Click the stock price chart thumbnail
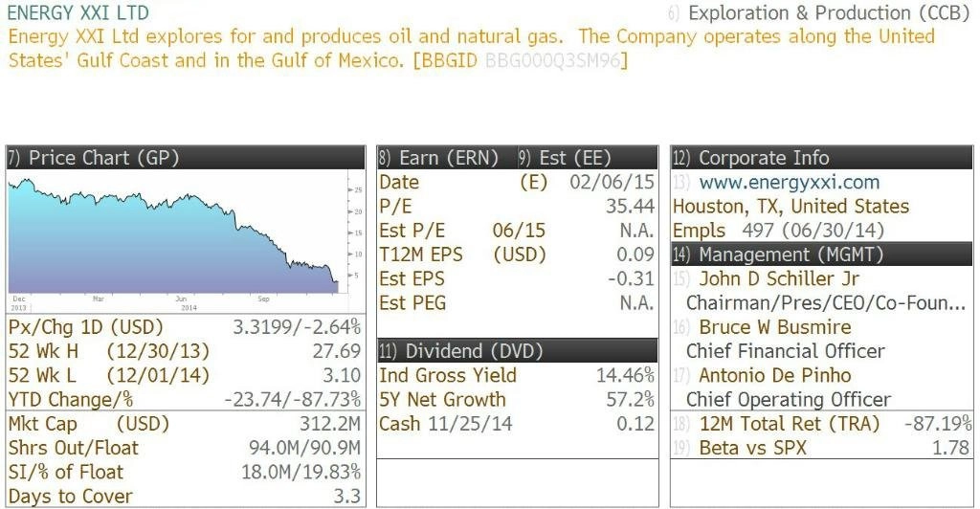Screen dimensions: 980x509 [x=186, y=240]
